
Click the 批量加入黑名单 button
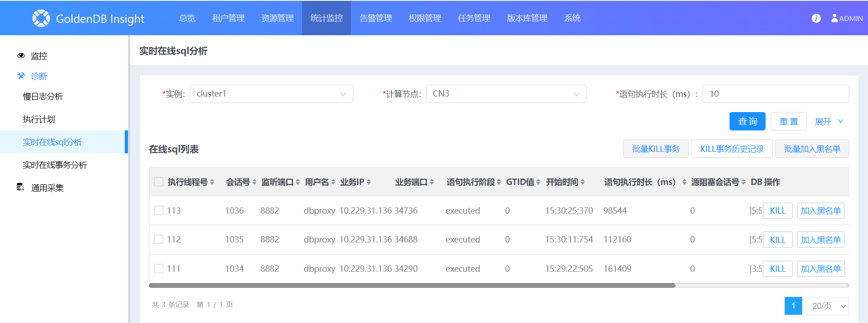812,149
